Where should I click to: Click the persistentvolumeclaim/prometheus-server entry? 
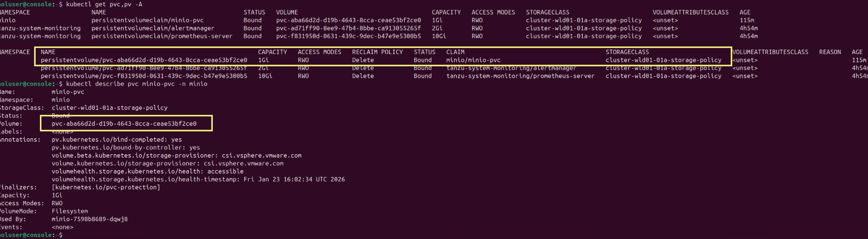tap(162, 36)
